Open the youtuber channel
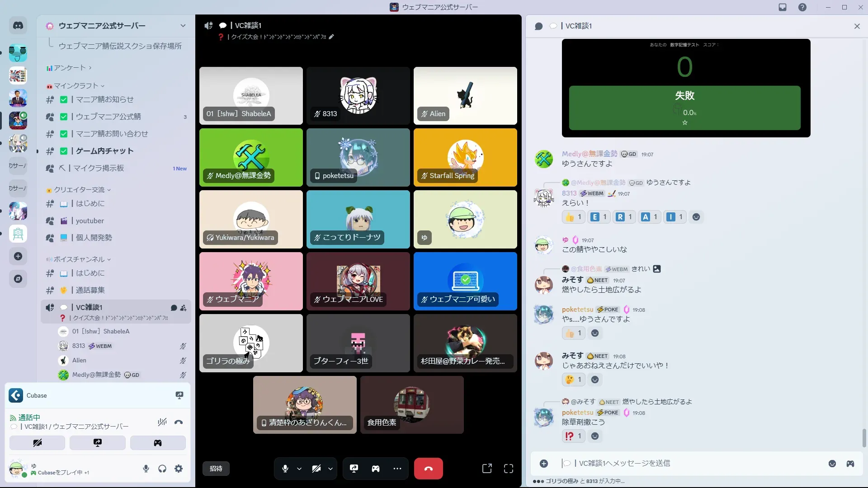868x488 pixels. [90, 221]
